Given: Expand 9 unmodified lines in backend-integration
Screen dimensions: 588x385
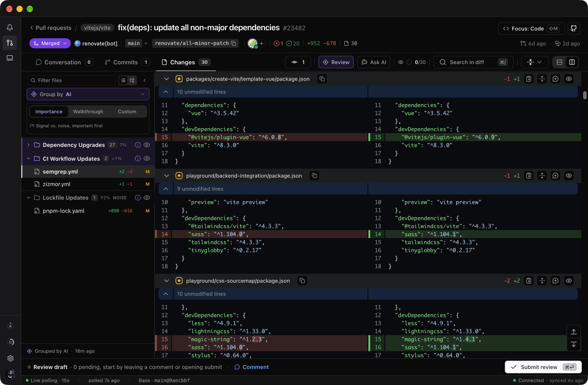Looking at the screenshot, I should (x=166, y=189).
